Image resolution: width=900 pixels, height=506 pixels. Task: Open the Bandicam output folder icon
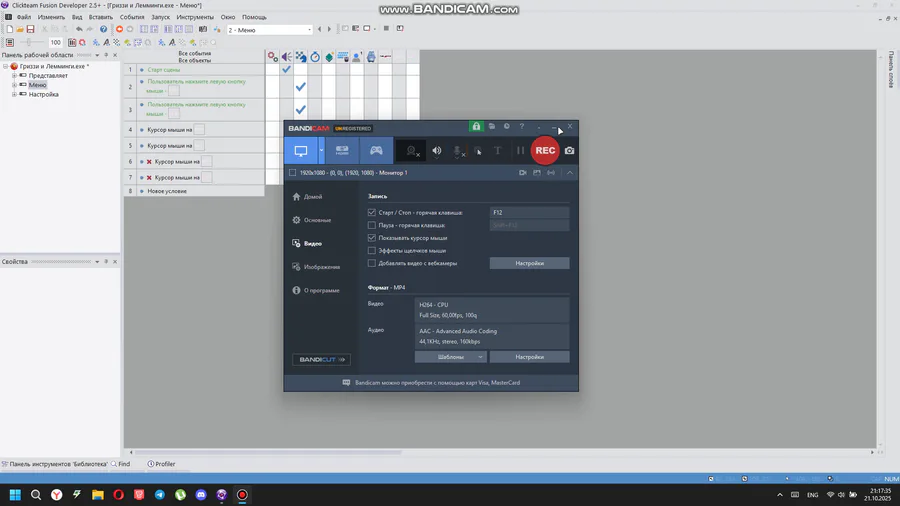coord(492,126)
